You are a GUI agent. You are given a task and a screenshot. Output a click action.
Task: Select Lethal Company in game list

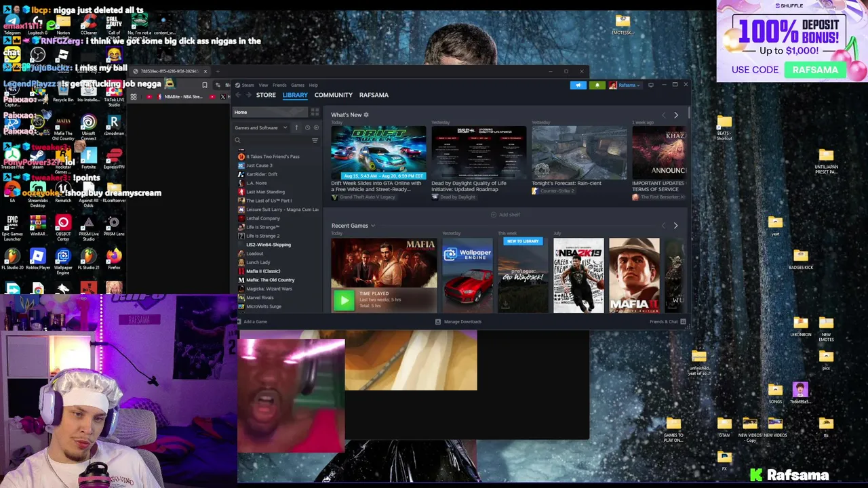tap(263, 218)
